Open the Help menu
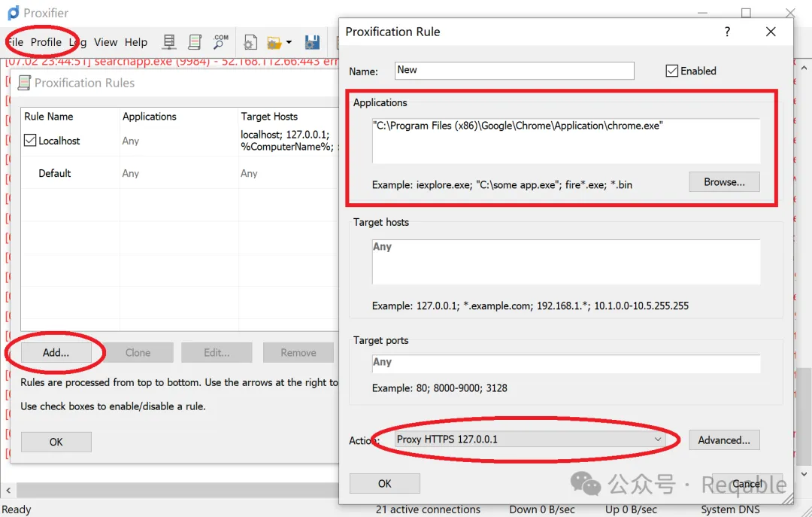The height and width of the screenshot is (517, 812). [x=135, y=42]
